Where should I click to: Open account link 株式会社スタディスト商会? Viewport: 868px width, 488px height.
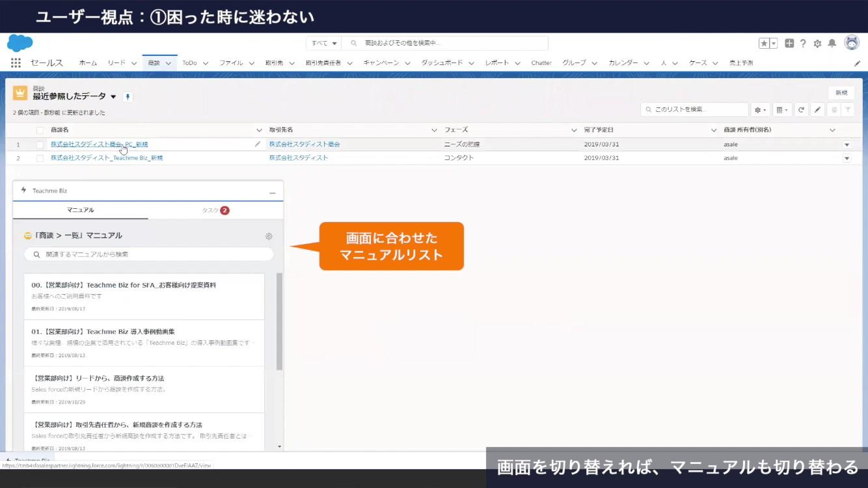point(305,144)
